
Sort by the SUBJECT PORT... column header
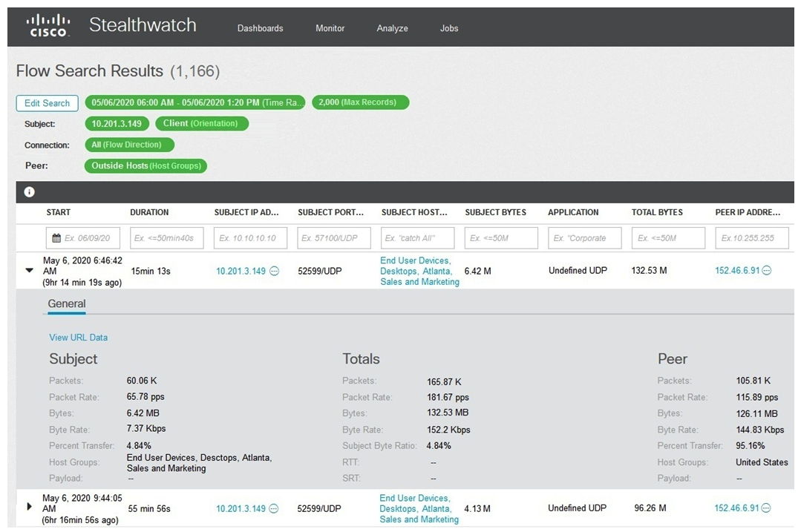pos(330,212)
